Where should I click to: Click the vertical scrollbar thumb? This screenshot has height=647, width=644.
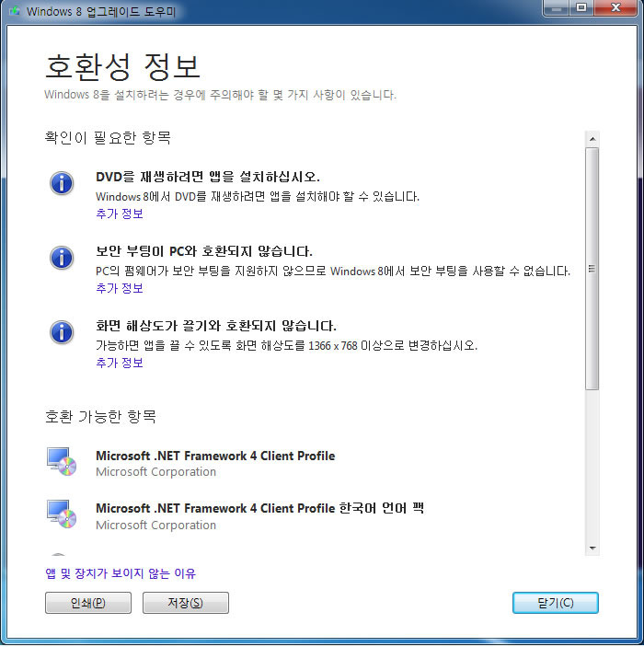[592, 269]
